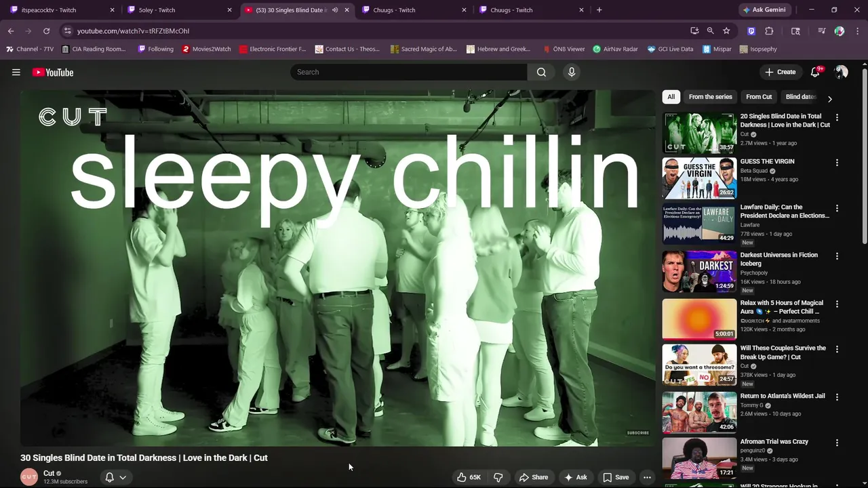Viewport: 868px width, 488px height.
Task: Open the Chrome three-dot menu
Action: pos(856,30)
